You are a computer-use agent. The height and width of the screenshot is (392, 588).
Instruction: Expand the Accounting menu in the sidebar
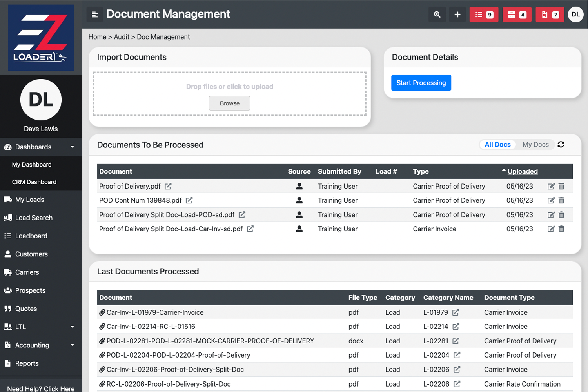click(72, 345)
